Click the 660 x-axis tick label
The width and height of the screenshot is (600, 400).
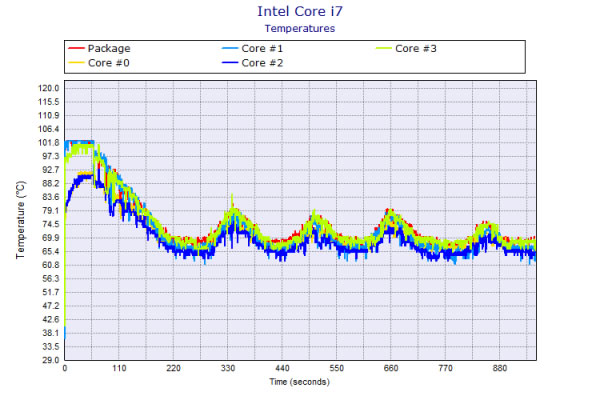[x=391, y=368]
